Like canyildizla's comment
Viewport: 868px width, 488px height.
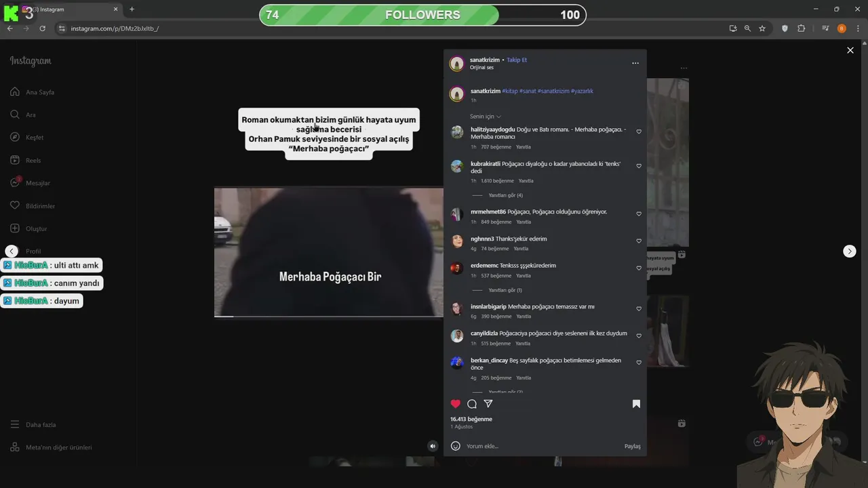[x=639, y=336]
